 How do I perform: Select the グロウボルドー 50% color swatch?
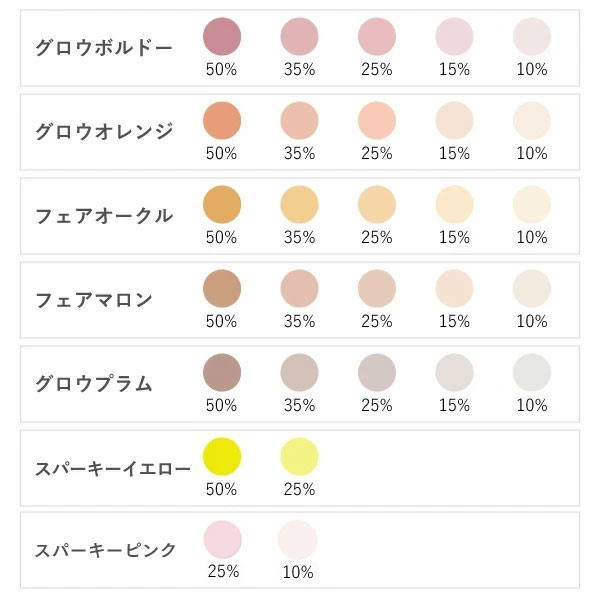(221, 36)
